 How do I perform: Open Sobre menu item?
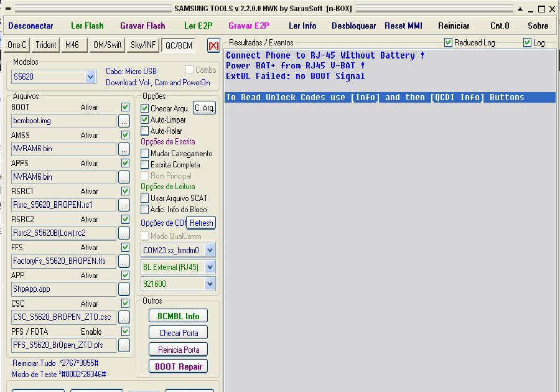538,26
